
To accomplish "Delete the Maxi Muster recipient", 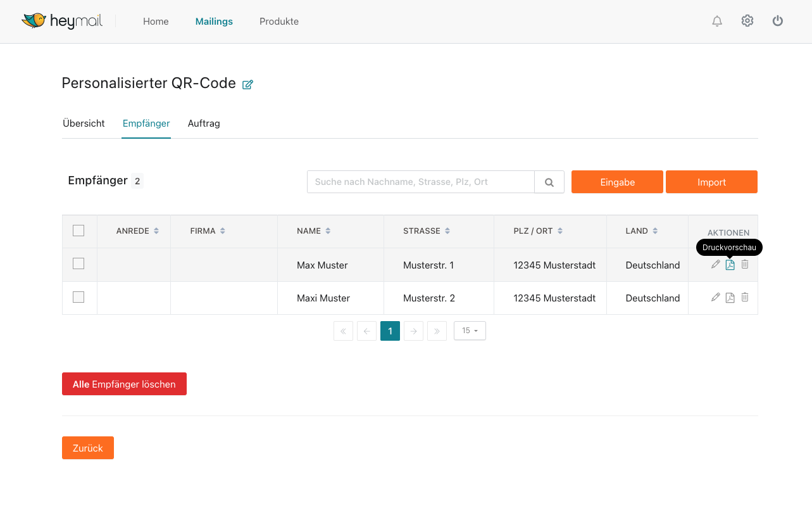I will click(745, 297).
